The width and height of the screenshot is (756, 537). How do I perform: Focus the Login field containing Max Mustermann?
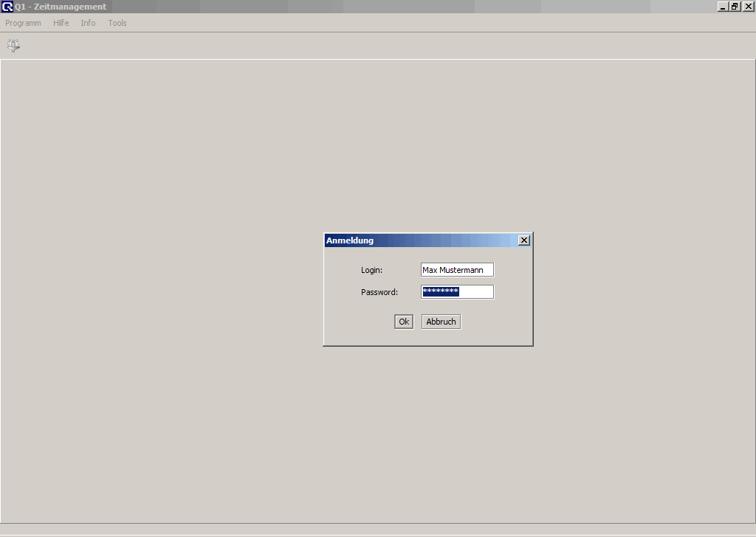(x=457, y=270)
